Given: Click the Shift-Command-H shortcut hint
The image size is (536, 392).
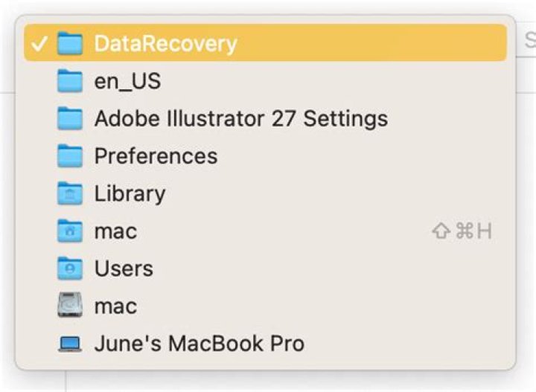Looking at the screenshot, I should coord(462,231).
